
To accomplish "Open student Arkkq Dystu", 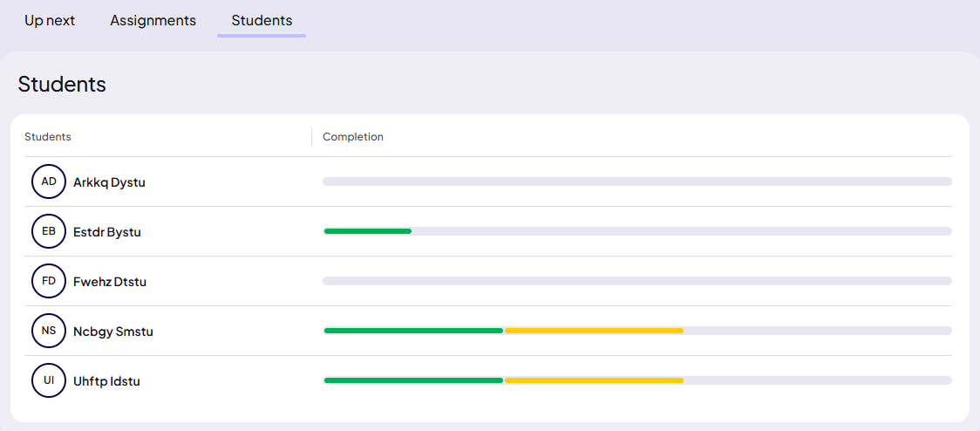I will click(109, 182).
